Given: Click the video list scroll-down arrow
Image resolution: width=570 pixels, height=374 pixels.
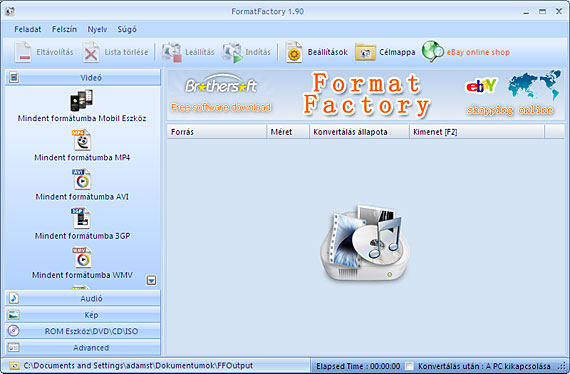Looking at the screenshot, I should click(x=151, y=280).
